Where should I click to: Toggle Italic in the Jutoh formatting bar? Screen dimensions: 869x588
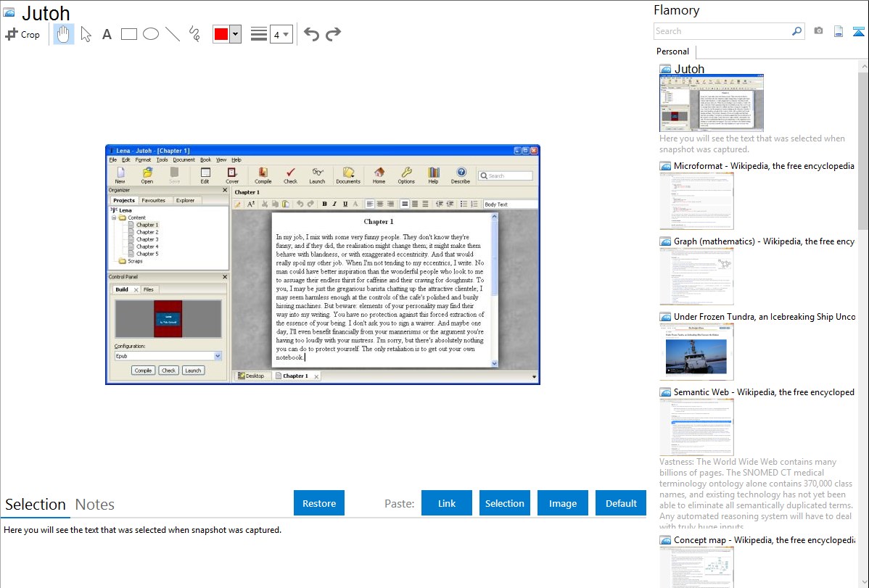point(334,204)
